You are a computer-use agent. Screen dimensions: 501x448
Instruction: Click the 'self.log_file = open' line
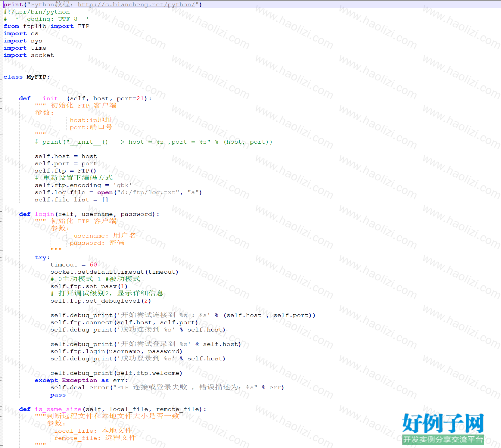118,192
